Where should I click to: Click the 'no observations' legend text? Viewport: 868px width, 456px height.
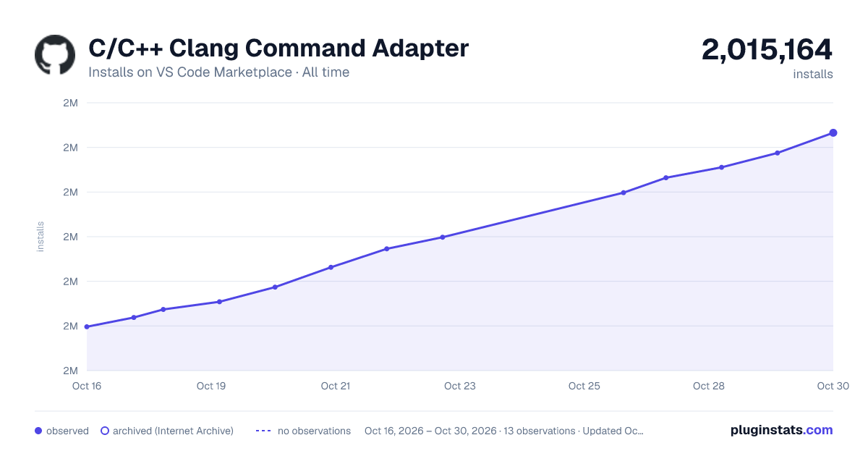pos(314,431)
